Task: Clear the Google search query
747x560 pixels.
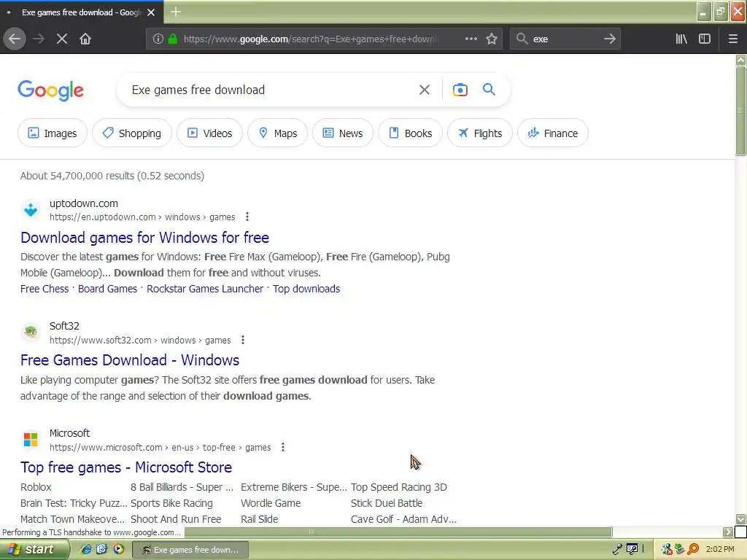Action: (x=424, y=90)
